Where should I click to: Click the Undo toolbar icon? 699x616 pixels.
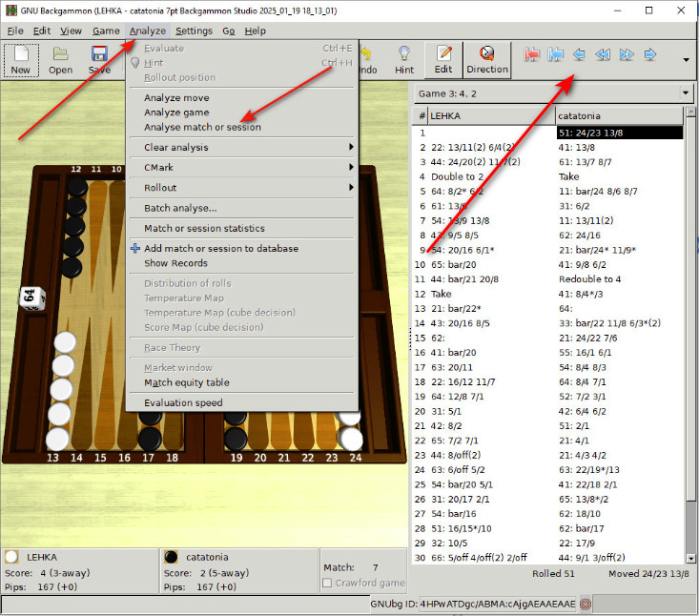367,60
